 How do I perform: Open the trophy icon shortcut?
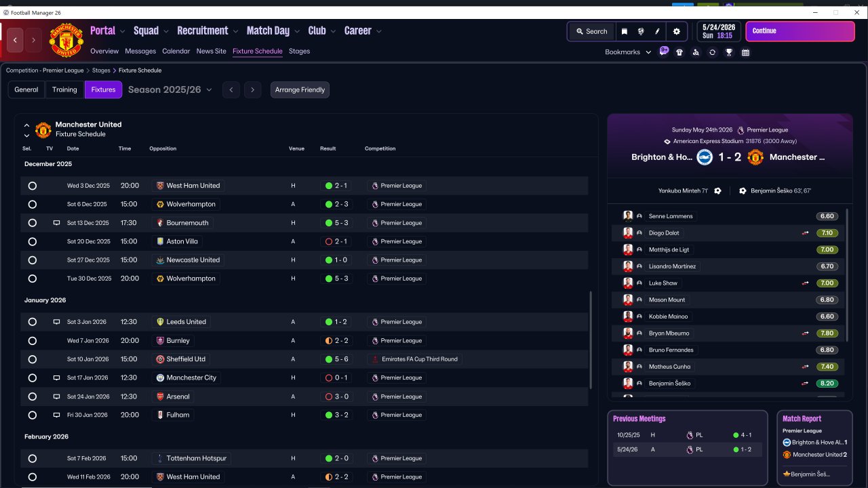click(x=729, y=52)
